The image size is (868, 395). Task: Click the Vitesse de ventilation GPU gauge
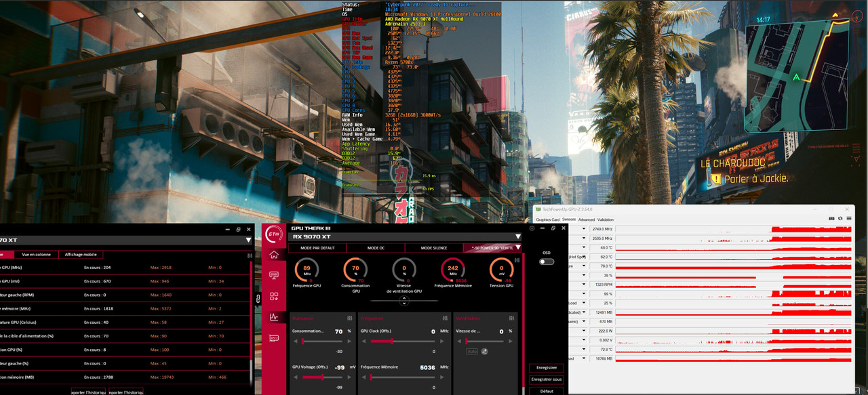[404, 270]
